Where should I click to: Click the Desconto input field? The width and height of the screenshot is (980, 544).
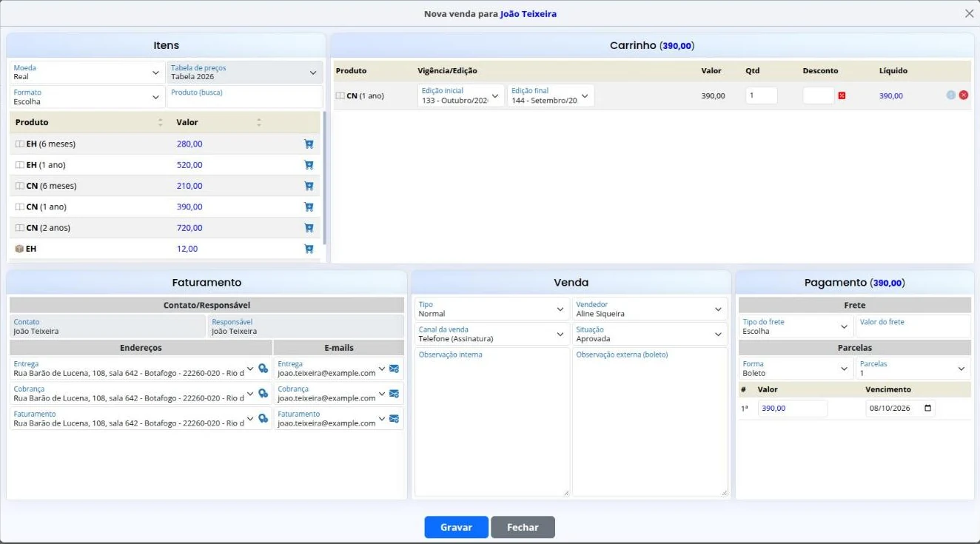point(819,95)
